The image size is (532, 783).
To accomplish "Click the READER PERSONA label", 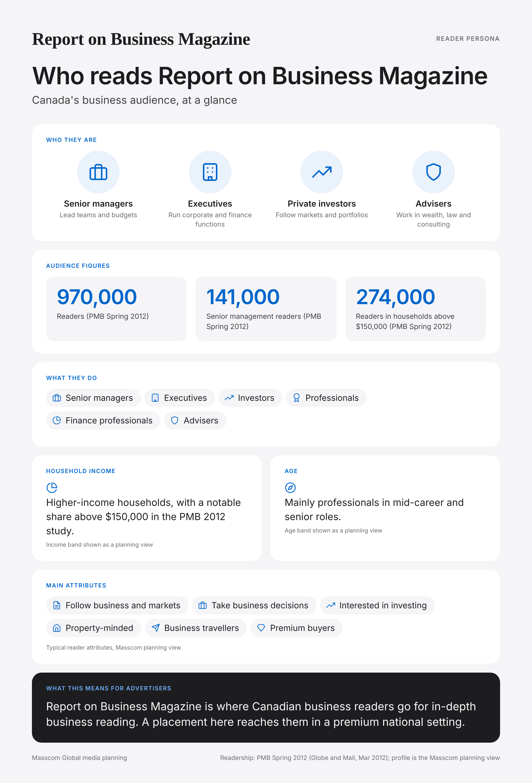I will 468,39.
